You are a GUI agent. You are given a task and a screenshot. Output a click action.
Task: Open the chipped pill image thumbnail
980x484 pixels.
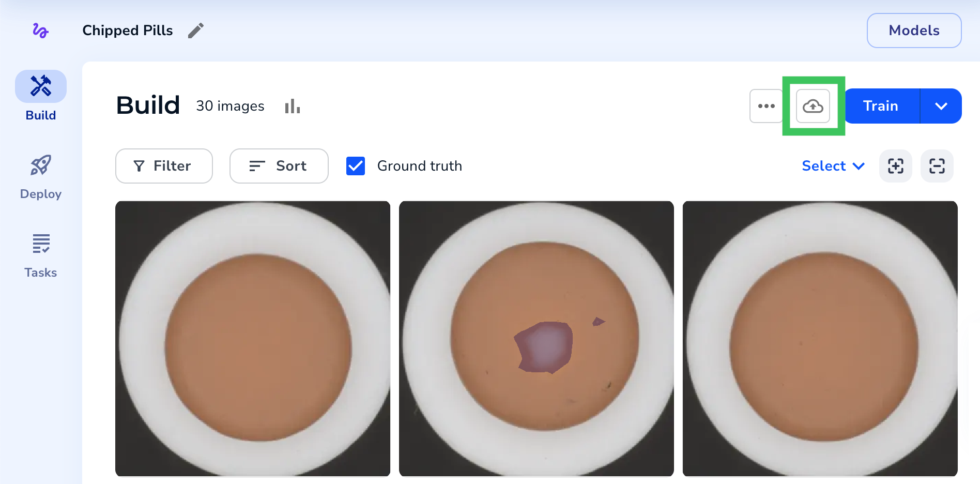click(x=537, y=339)
